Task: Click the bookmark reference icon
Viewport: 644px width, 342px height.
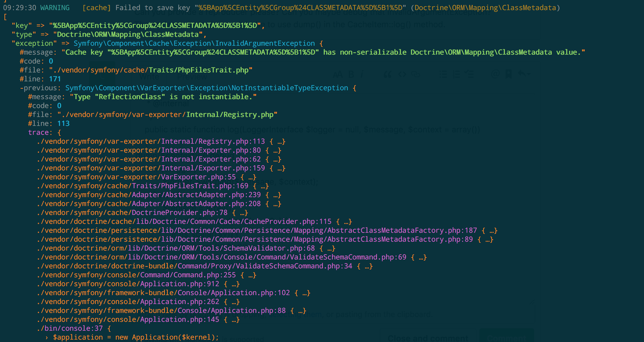Action: coord(508,74)
